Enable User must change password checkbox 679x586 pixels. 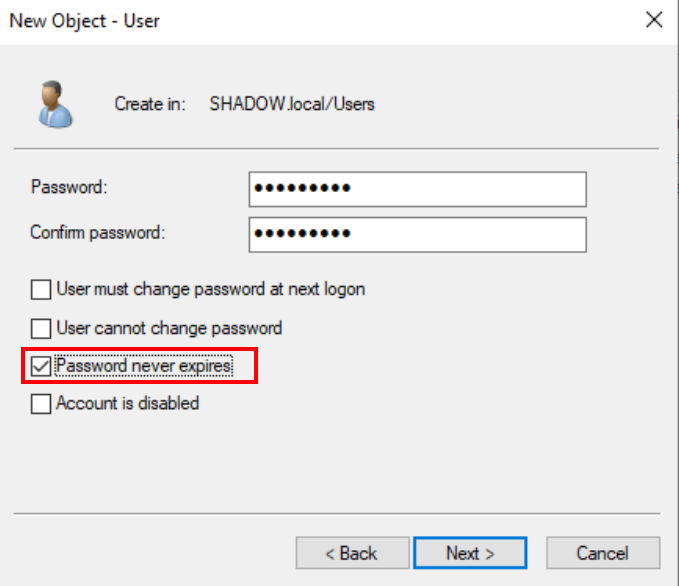coord(41,290)
